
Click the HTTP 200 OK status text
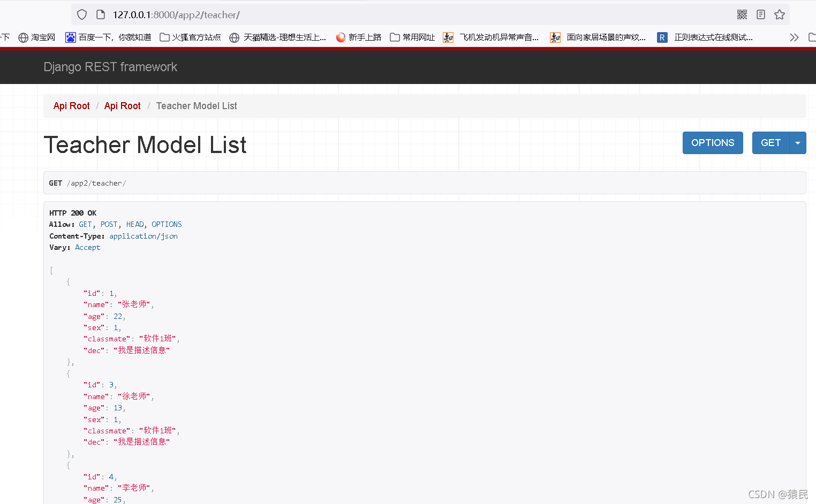click(x=73, y=213)
